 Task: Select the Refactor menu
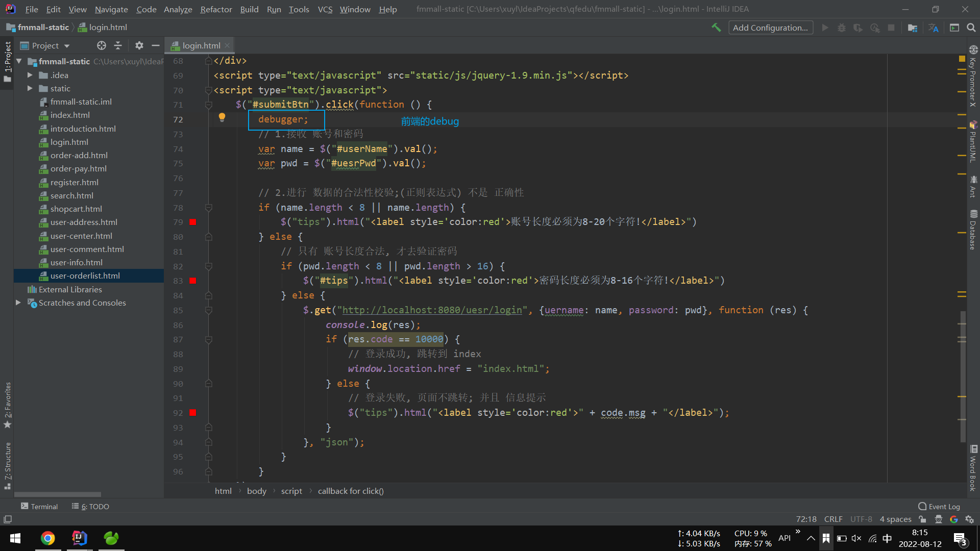(x=215, y=8)
